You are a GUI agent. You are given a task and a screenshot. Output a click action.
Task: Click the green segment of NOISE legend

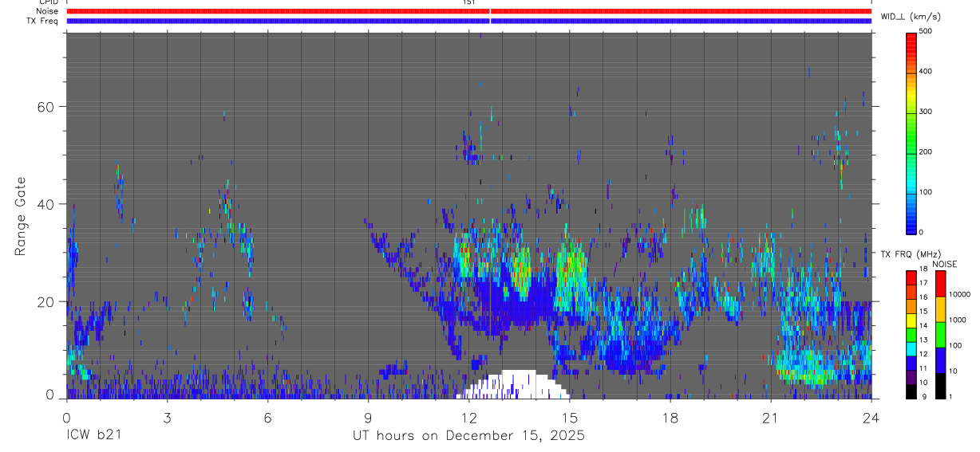[940, 334]
